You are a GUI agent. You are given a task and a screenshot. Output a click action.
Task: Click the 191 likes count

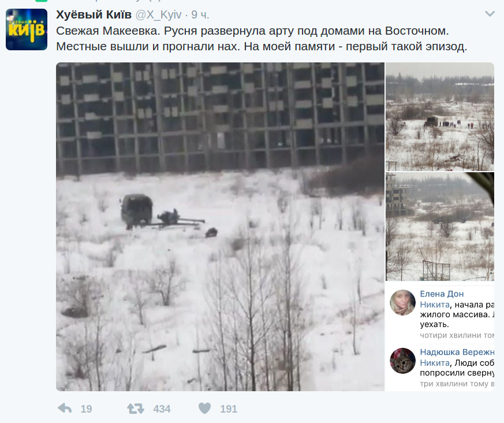coord(229,409)
